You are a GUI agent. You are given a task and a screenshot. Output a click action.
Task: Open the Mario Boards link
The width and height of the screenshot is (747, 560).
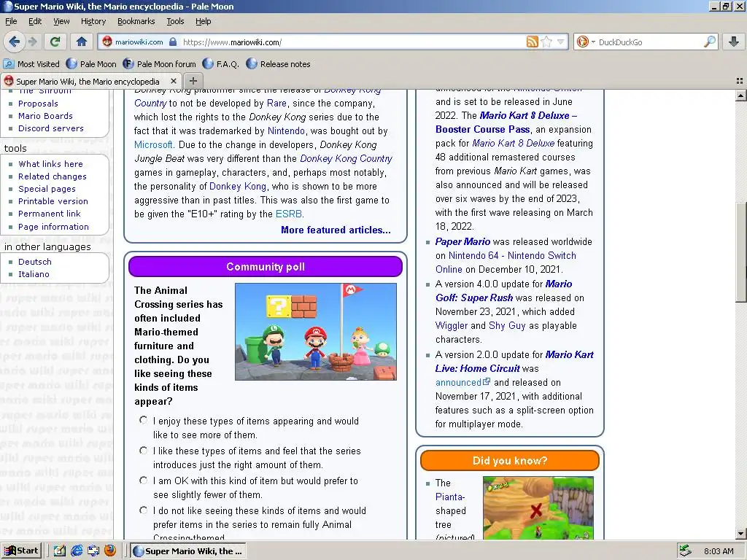coord(45,116)
